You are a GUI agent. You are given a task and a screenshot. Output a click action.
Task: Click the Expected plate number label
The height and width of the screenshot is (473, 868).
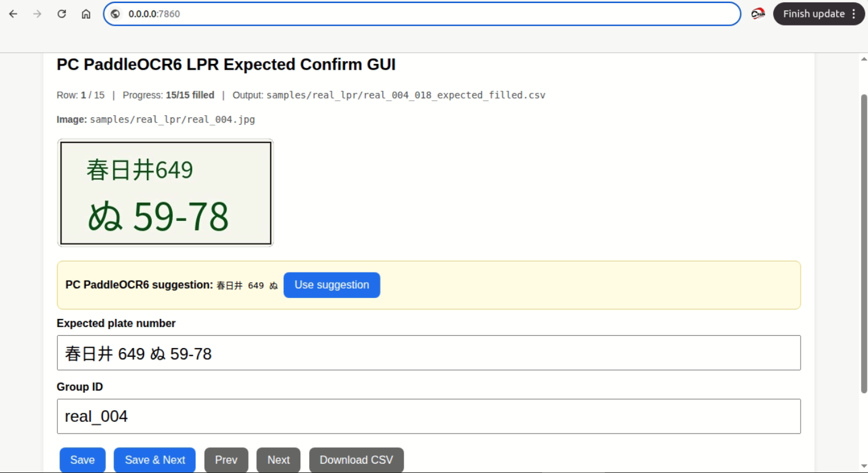click(x=116, y=323)
